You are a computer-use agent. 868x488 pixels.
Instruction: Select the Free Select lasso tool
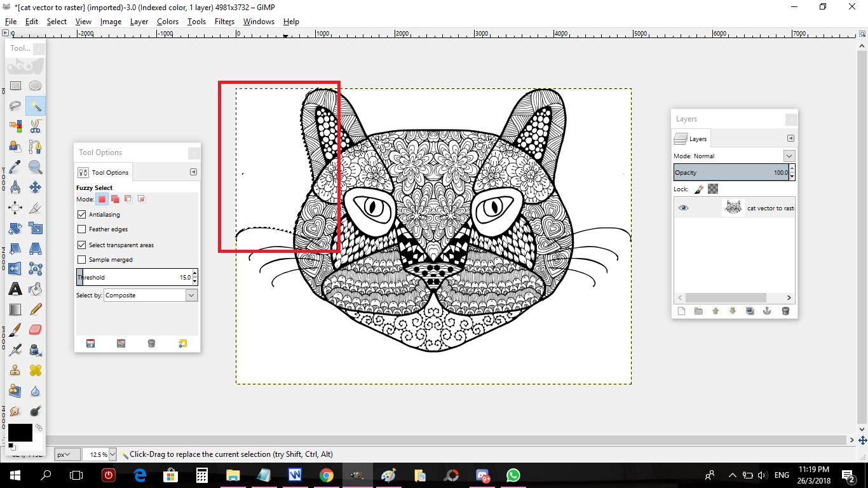point(15,106)
